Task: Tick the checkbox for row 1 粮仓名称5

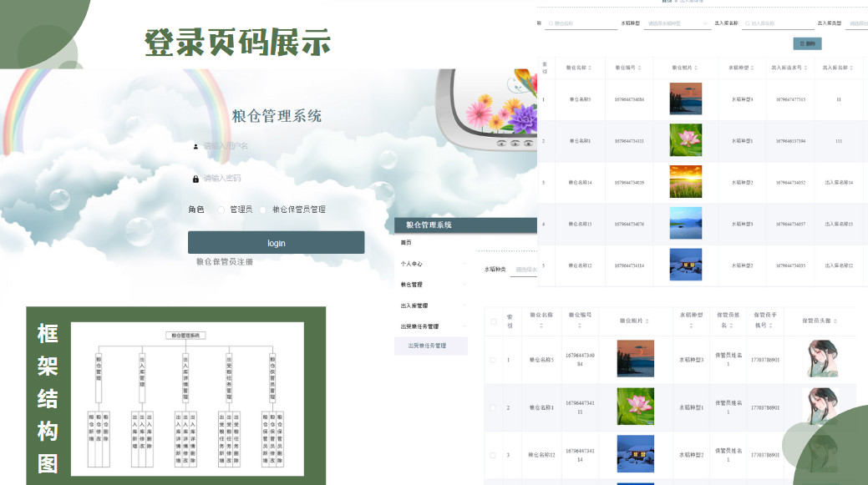Action: (493, 360)
